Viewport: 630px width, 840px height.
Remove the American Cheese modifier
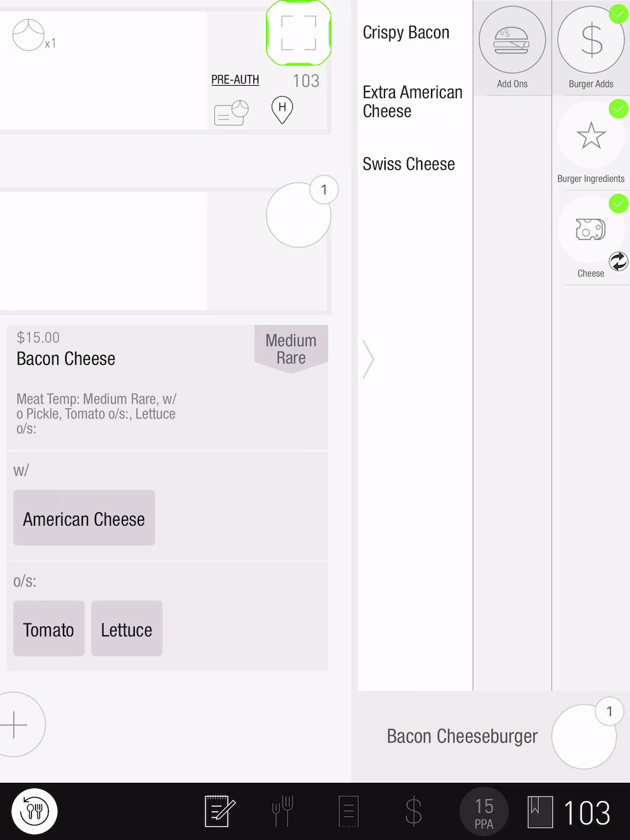click(x=84, y=518)
